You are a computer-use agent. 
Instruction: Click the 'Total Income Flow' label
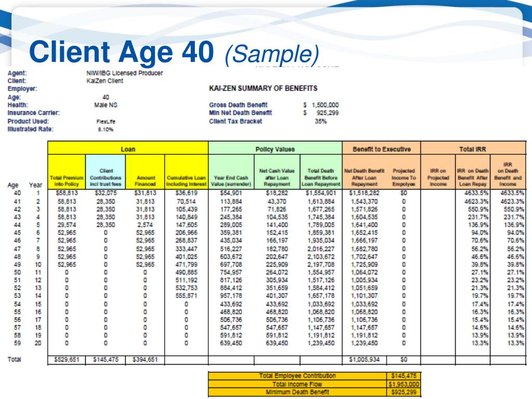coord(298,384)
